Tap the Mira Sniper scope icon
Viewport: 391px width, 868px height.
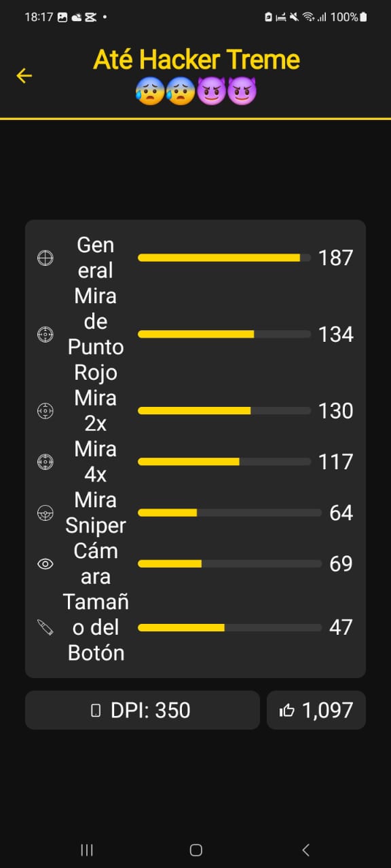(x=45, y=513)
